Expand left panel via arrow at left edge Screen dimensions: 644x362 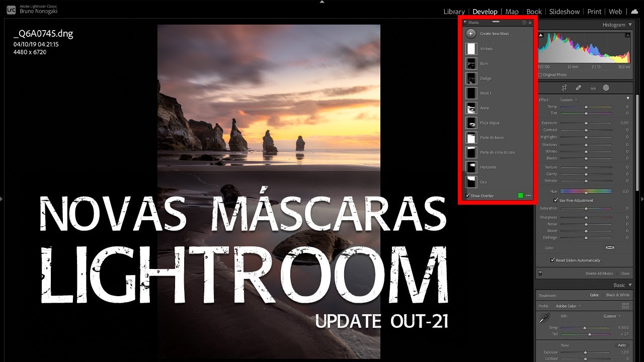click(2, 199)
